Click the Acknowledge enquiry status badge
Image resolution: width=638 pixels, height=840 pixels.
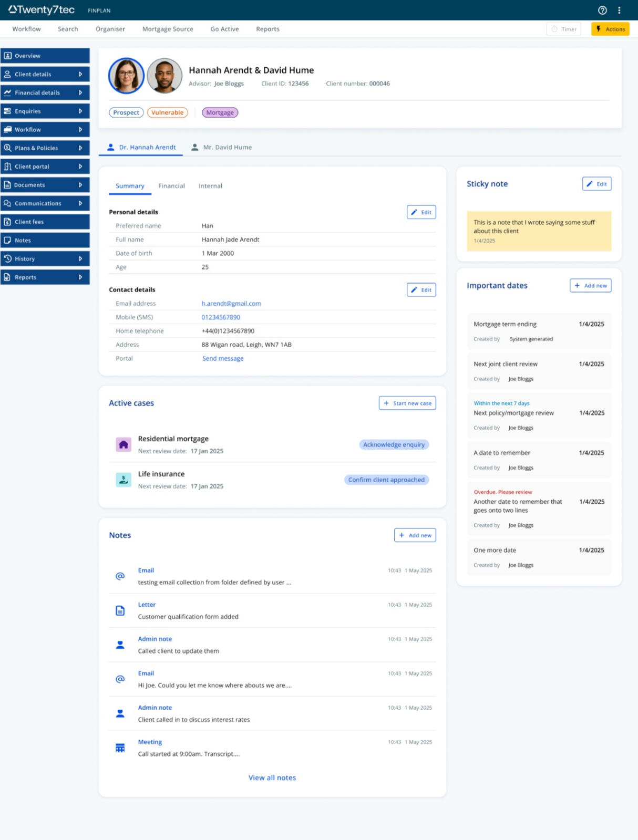pos(394,444)
